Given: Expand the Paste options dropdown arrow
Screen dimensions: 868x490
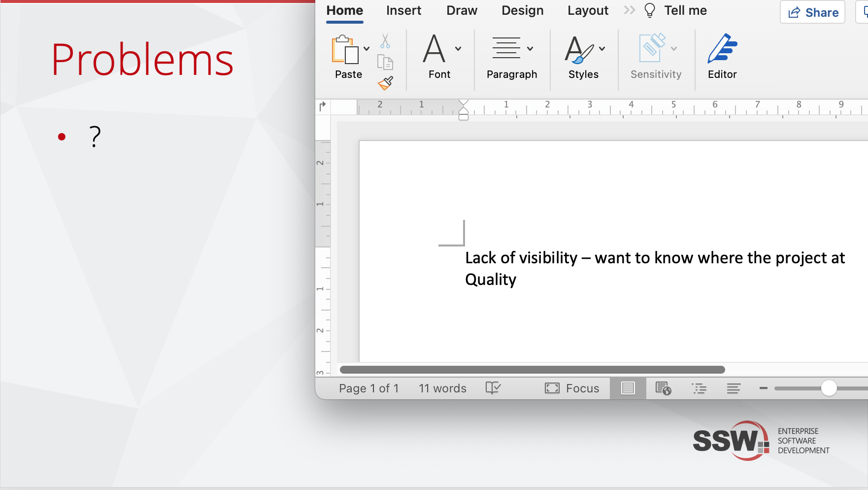Looking at the screenshot, I should pyautogui.click(x=367, y=49).
